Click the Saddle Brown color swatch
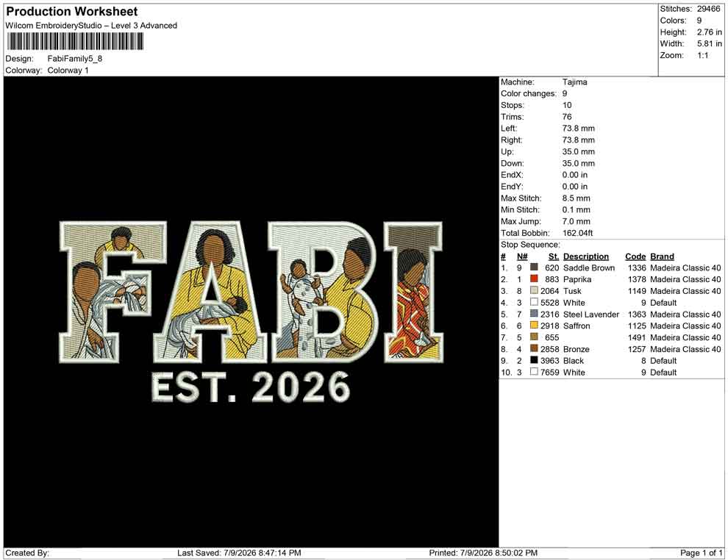728x560 pixels. (x=534, y=268)
